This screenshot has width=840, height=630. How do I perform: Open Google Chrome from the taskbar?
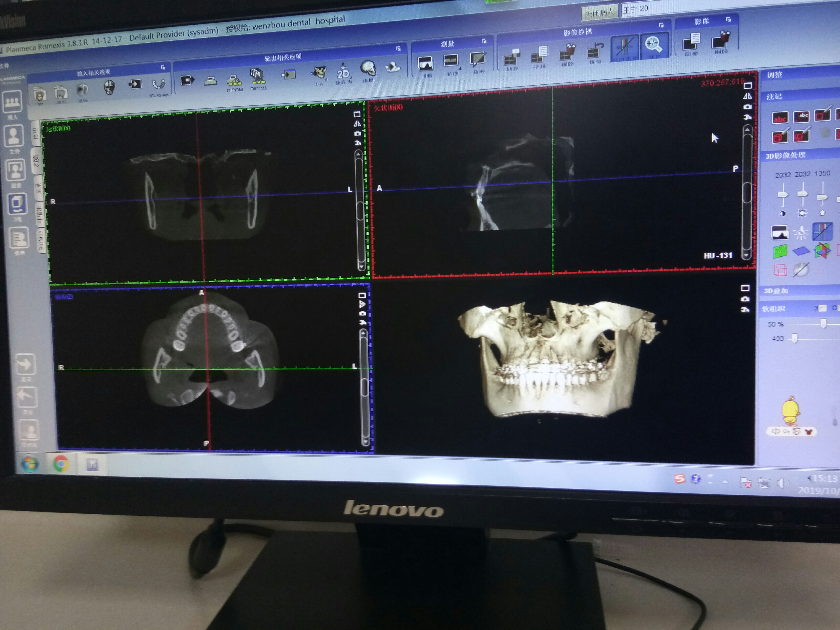click(61, 464)
